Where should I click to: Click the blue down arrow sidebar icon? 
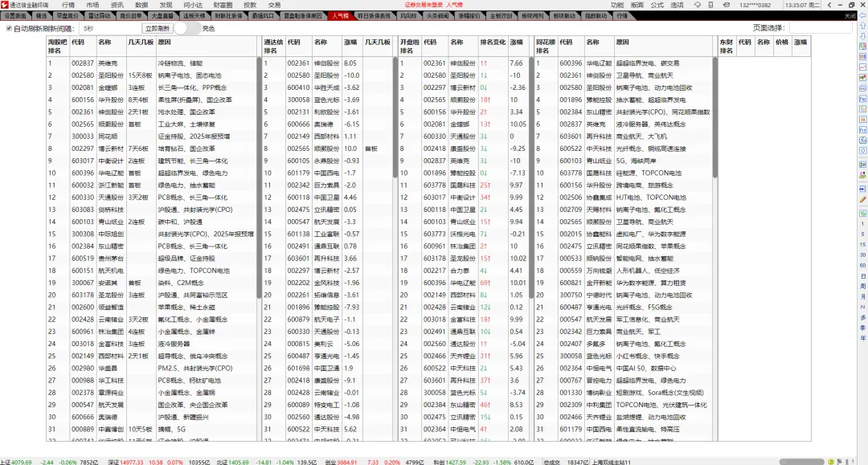862,36
